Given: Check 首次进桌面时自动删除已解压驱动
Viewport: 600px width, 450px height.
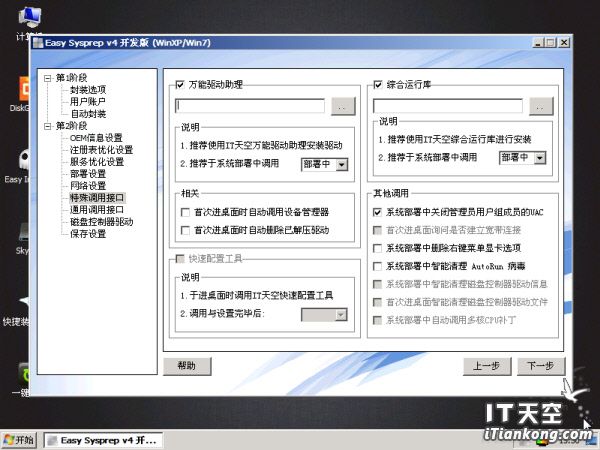Looking at the screenshot, I should (185, 230).
